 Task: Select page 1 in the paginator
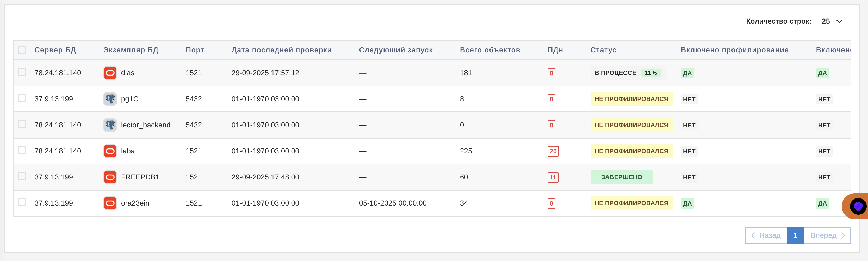795,235
